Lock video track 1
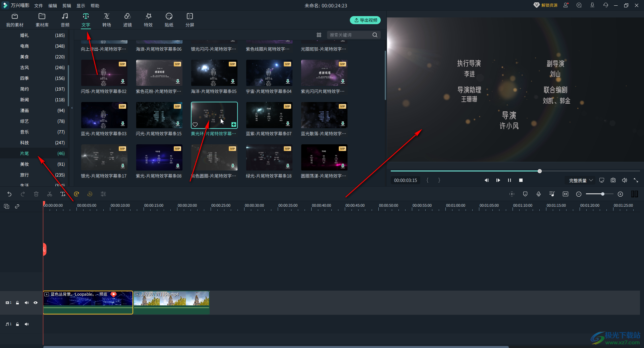 point(17,303)
